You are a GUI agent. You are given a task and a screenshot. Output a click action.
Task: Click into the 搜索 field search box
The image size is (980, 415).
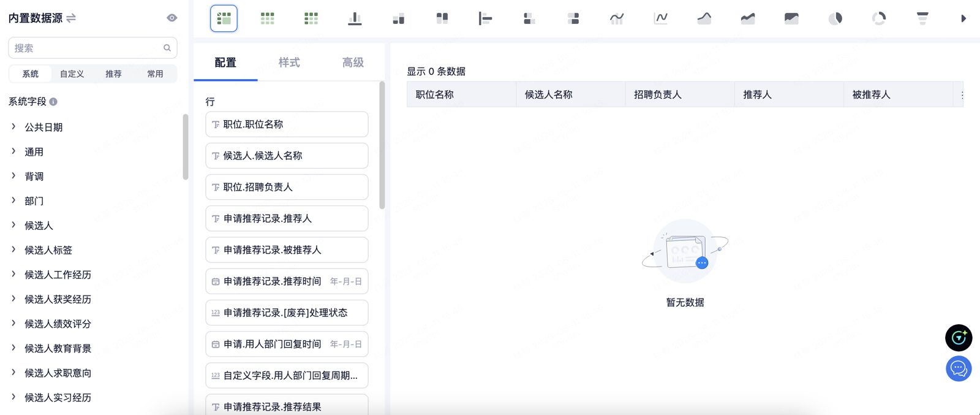click(x=92, y=48)
